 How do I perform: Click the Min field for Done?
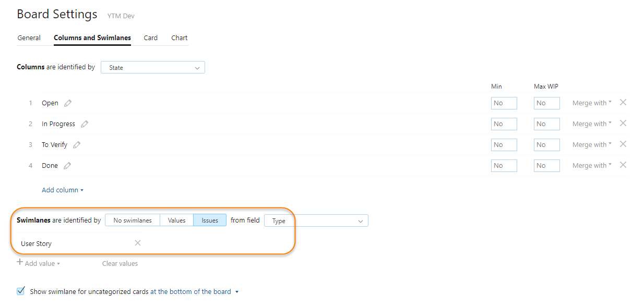pos(504,166)
